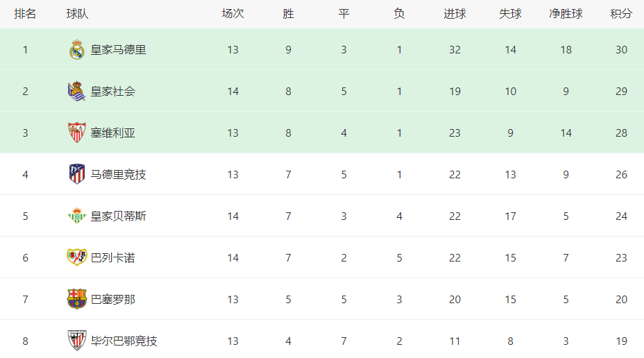Click the Sevilla crest icon
644x358 pixels.
point(77,133)
